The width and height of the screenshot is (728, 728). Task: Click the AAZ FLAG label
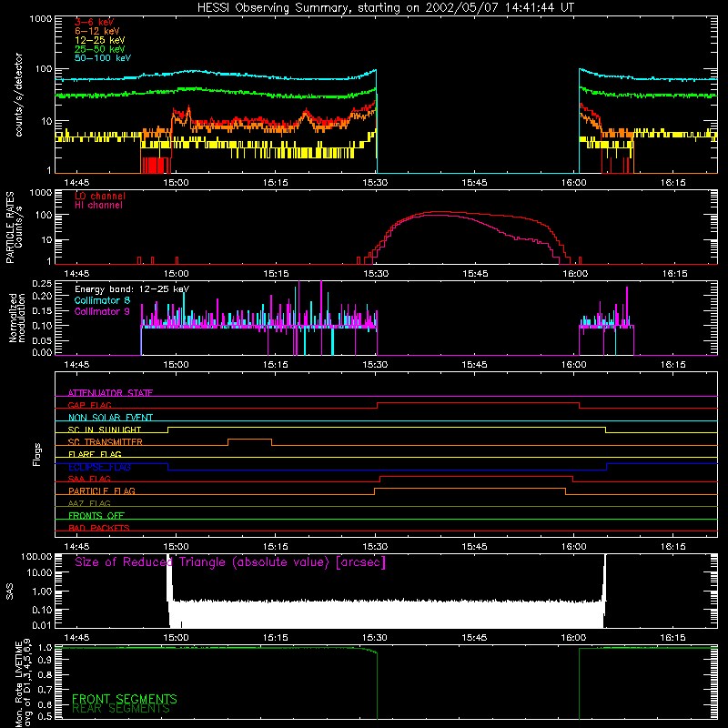89,504
